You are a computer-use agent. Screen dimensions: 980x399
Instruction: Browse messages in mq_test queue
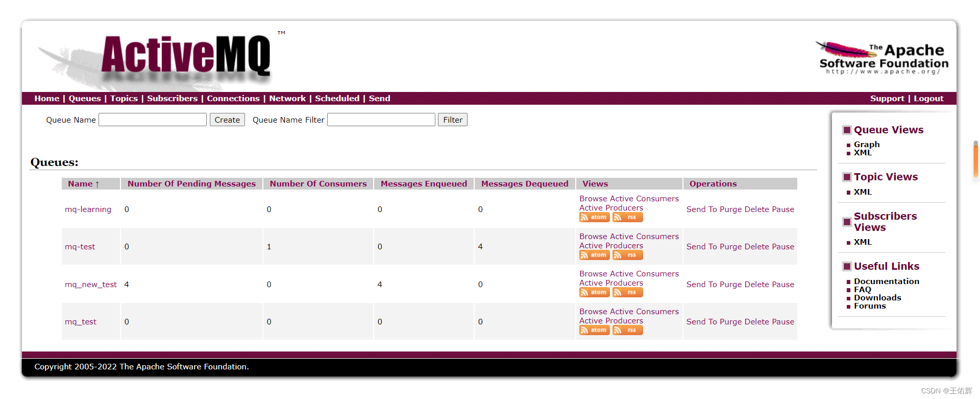pyautogui.click(x=593, y=312)
